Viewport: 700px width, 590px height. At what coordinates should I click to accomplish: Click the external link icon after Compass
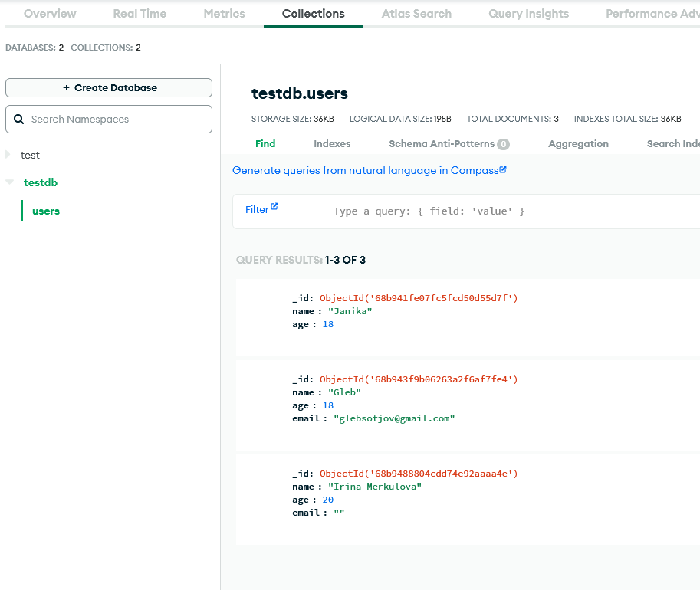point(503,169)
